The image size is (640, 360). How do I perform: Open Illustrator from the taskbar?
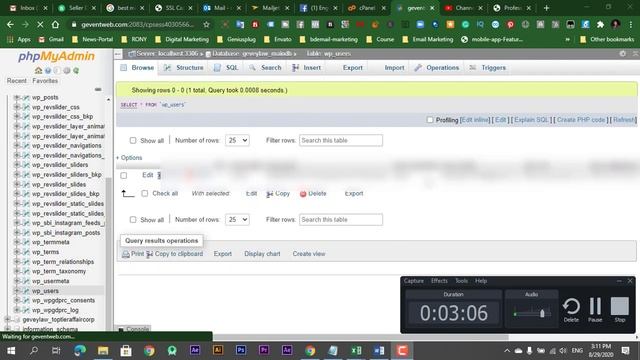218,350
